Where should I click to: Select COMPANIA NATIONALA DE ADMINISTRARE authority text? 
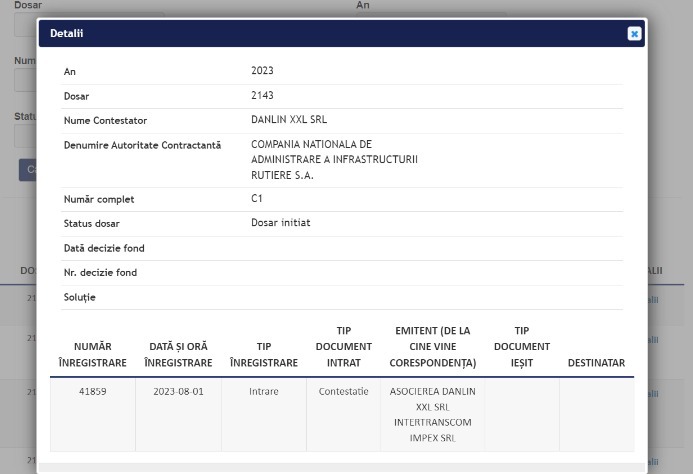(334, 160)
